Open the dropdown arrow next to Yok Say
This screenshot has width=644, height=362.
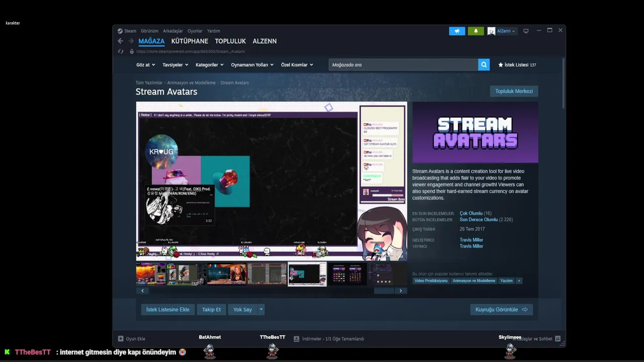click(x=261, y=310)
